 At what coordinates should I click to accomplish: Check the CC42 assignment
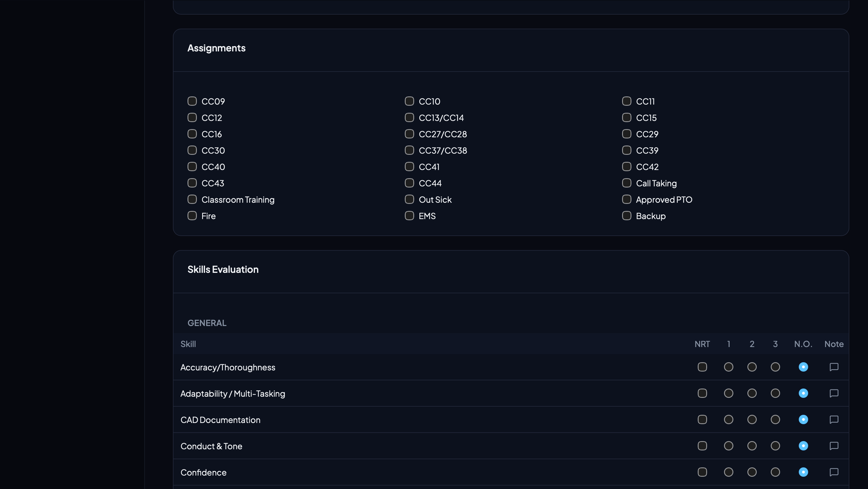(x=626, y=167)
